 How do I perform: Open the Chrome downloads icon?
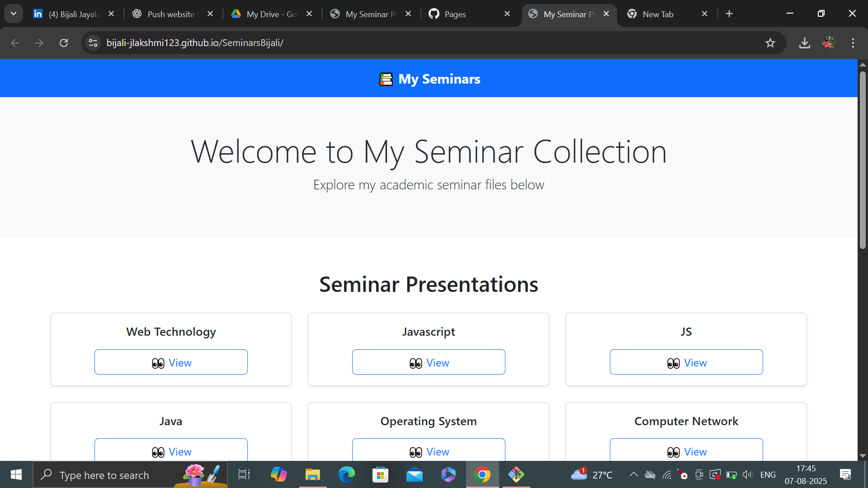pos(804,43)
